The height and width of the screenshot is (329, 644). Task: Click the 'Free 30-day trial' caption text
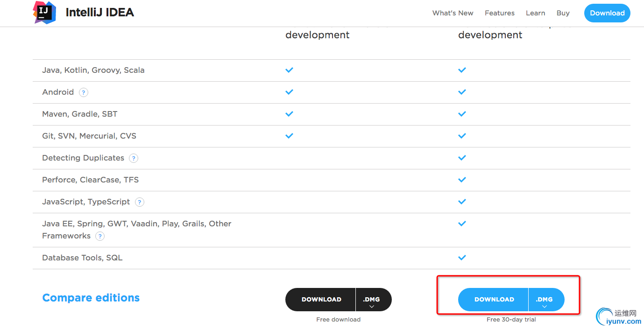pos(511,320)
